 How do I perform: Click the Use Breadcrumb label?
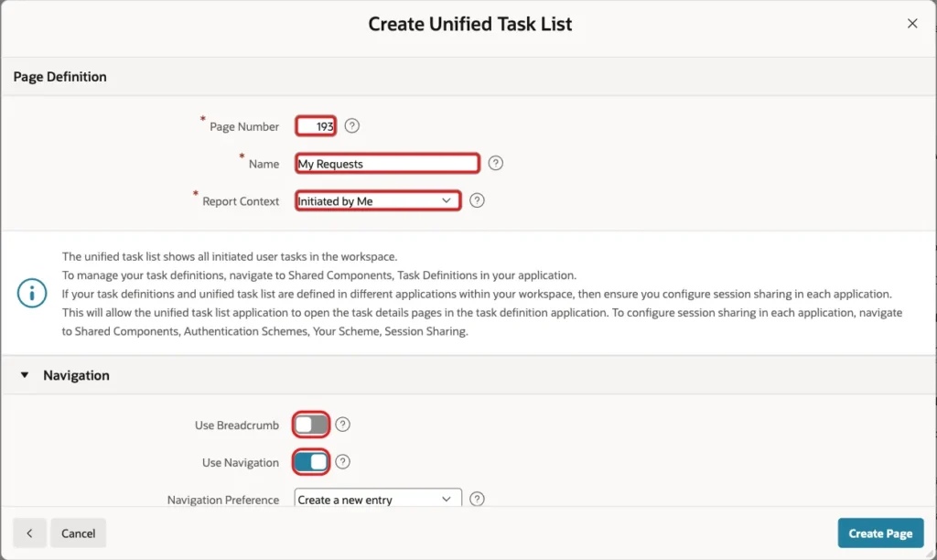point(237,425)
